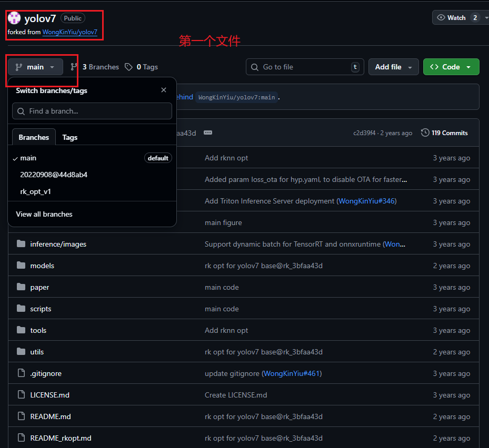Follow the WongKinYiu/yolov7 fork source link
489x448 pixels.
point(70,32)
